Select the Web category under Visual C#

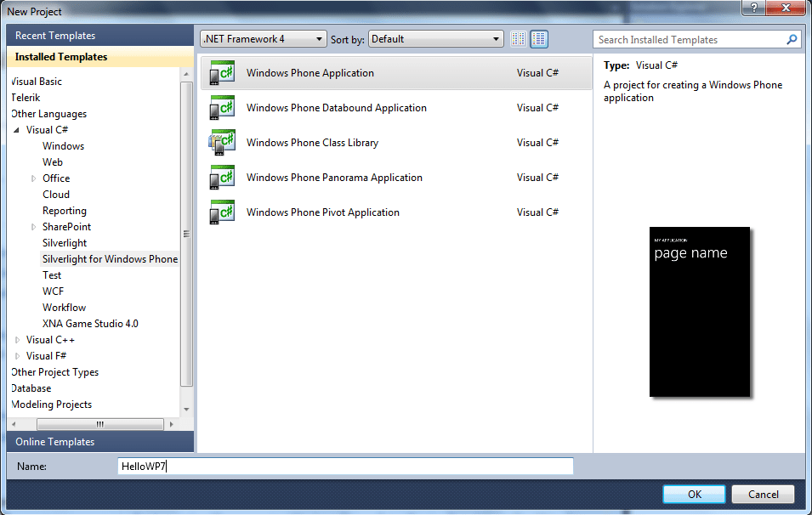click(x=53, y=162)
